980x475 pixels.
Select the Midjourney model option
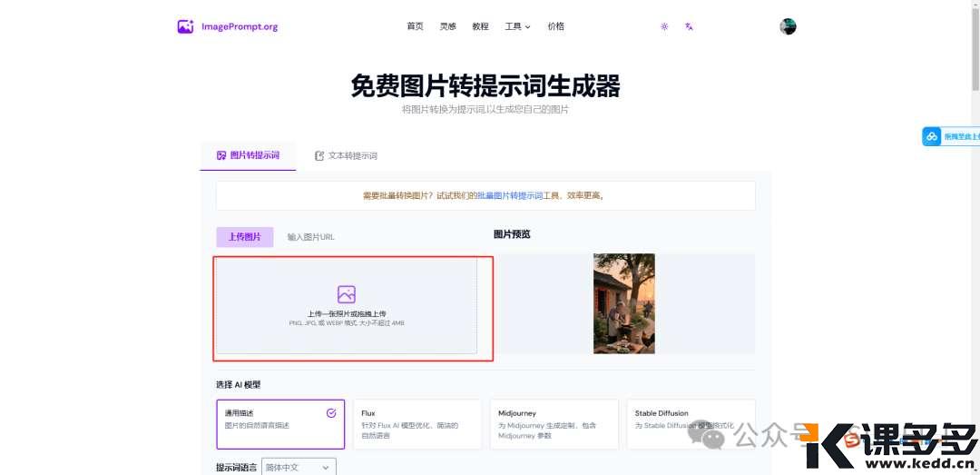pyautogui.click(x=554, y=424)
